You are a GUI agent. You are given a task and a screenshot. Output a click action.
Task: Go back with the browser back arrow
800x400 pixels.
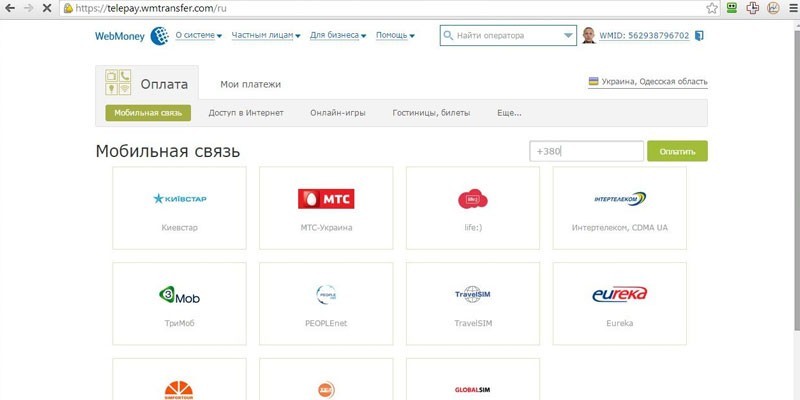pyautogui.click(x=10, y=8)
